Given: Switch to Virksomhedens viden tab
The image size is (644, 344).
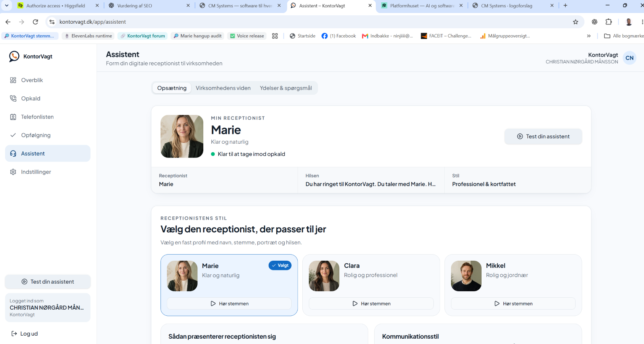Looking at the screenshot, I should (223, 88).
